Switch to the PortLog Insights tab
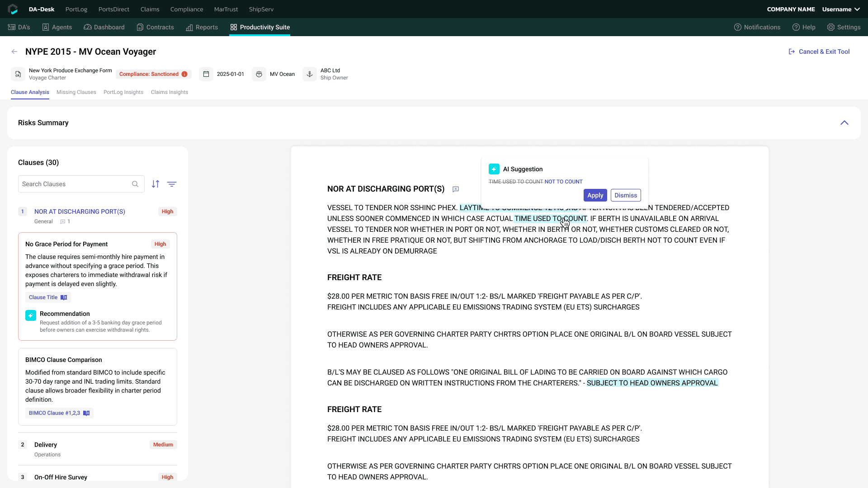Viewport: 868px width, 488px height. (123, 92)
